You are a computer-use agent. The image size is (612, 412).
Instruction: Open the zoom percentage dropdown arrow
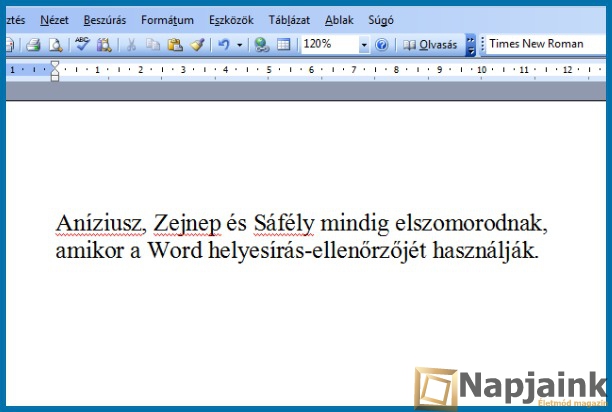click(x=364, y=45)
